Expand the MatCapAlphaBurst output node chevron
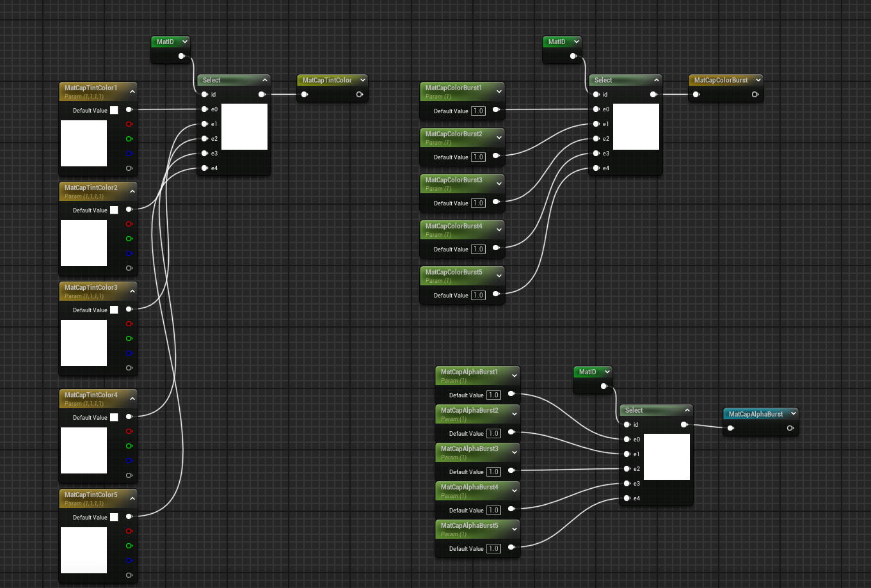 tap(793, 414)
